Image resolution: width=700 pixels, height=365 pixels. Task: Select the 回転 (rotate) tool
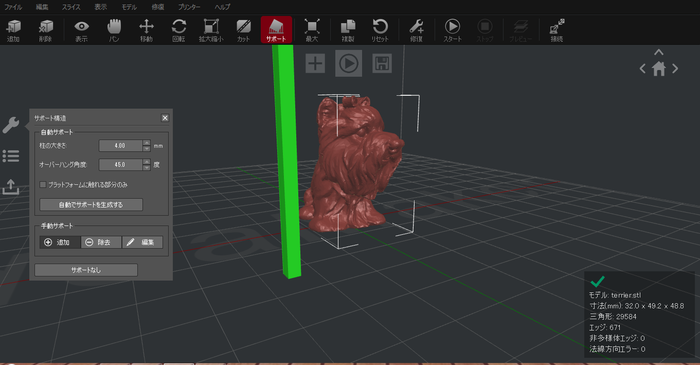(179, 30)
